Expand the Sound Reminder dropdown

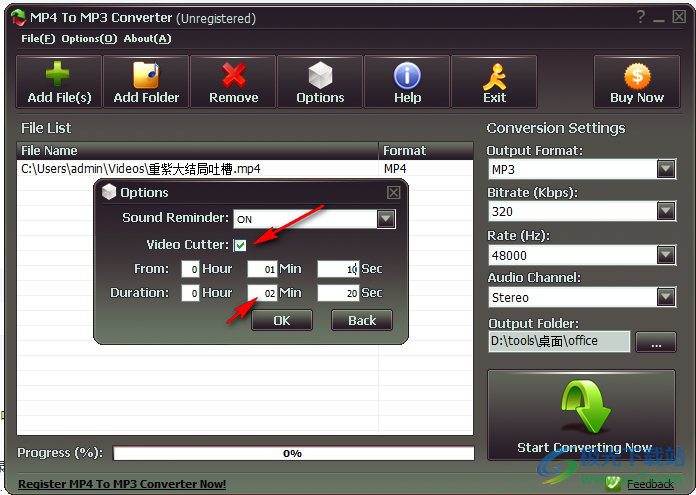coord(386,218)
